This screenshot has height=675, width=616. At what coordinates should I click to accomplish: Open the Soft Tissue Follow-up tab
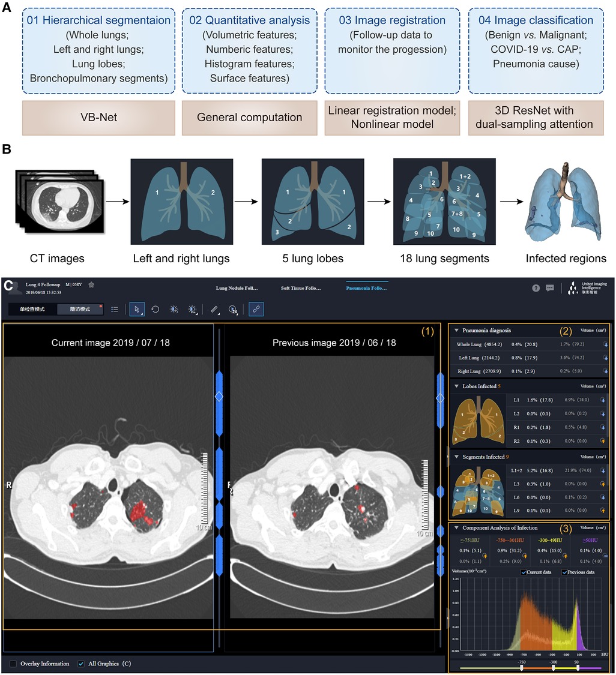[301, 288]
